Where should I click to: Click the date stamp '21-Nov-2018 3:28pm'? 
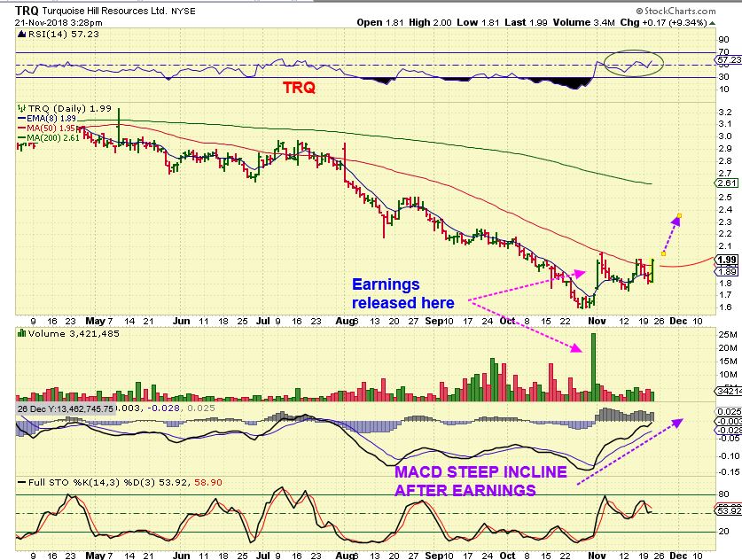click(59, 22)
